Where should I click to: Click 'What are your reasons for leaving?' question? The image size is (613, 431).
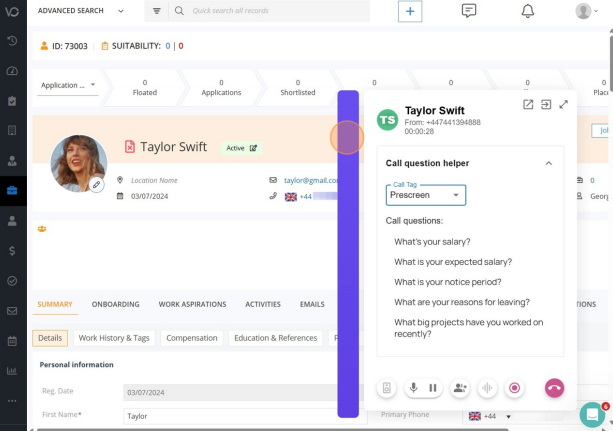(462, 302)
